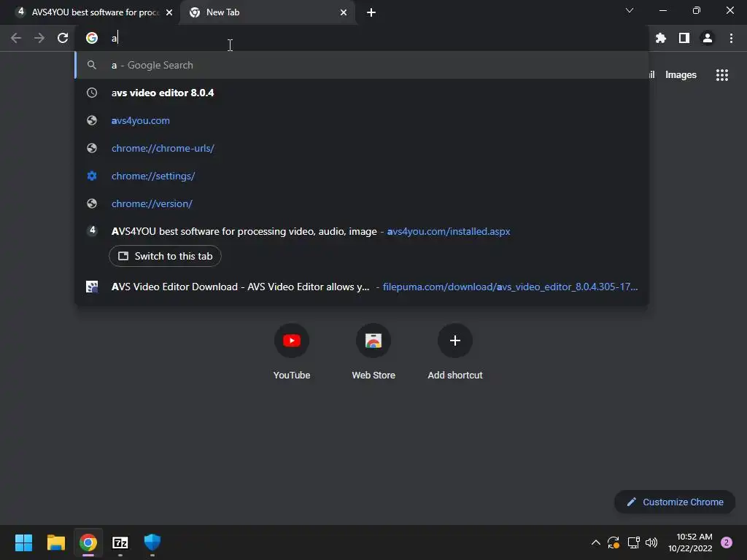Screen dimensions: 747x560
Task: Select the chrome://settings/ suggestion
Action: (362, 176)
